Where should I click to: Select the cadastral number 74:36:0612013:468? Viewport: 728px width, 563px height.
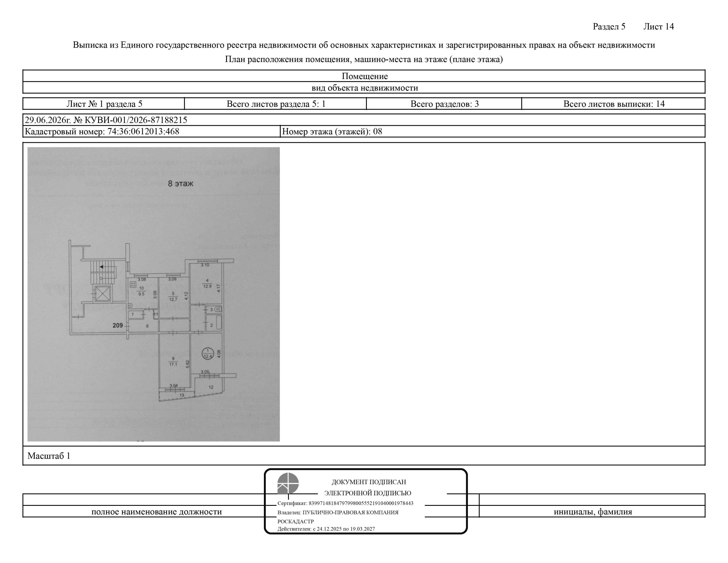(143, 131)
